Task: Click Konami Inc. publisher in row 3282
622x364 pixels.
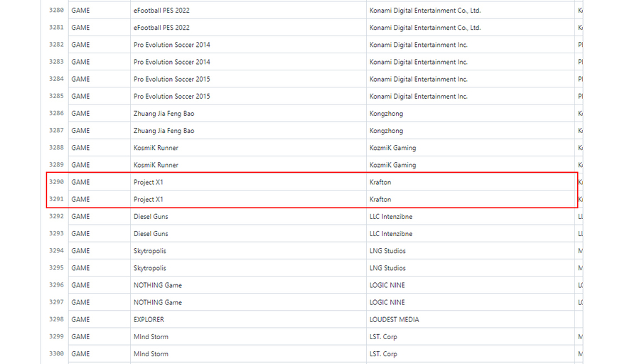Action: tap(419, 45)
